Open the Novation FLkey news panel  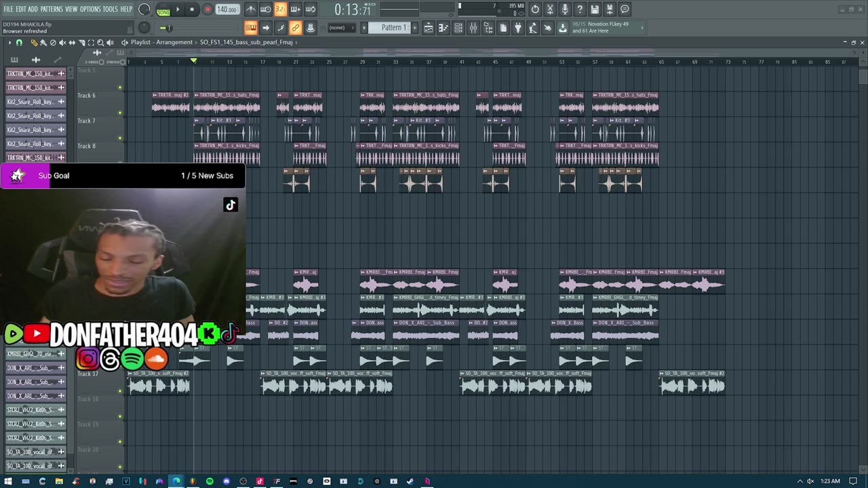coord(608,28)
